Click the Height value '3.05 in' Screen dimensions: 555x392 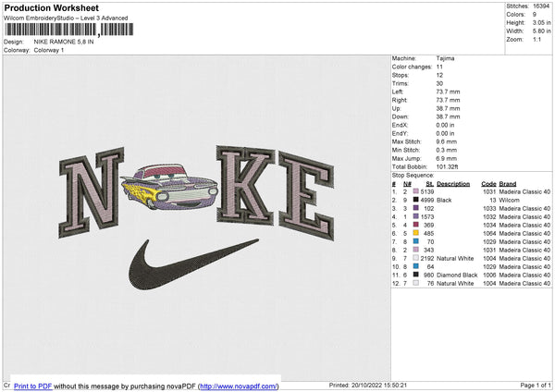coord(541,22)
